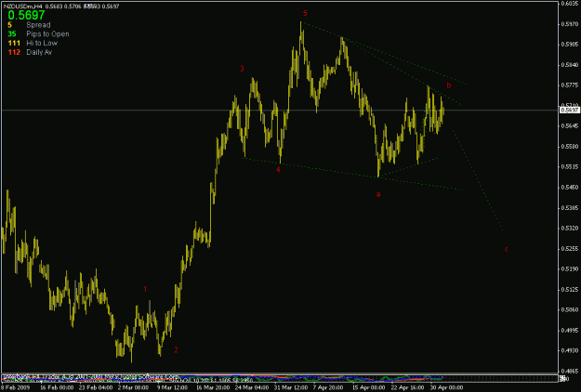Click the 0.5645 price axis label

570,126
